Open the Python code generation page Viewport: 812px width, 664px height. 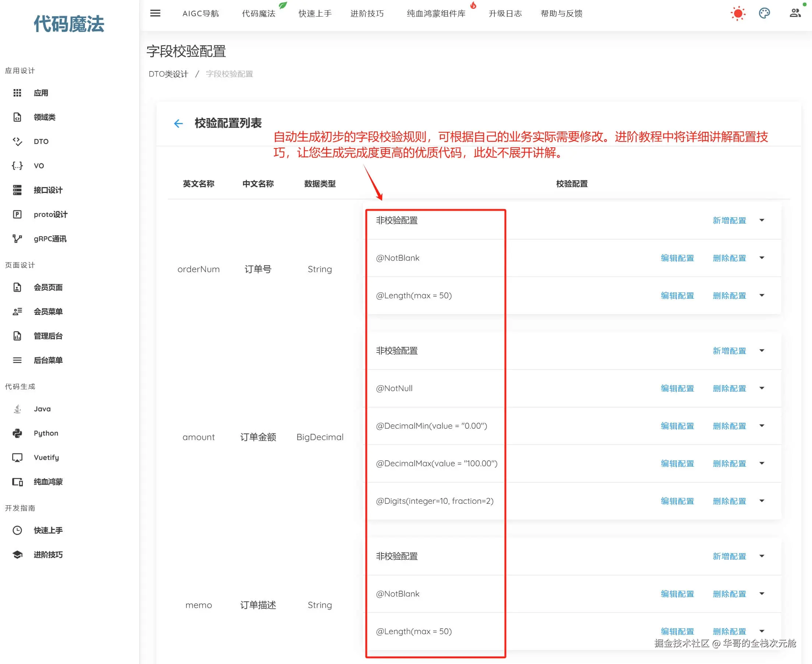pos(46,433)
